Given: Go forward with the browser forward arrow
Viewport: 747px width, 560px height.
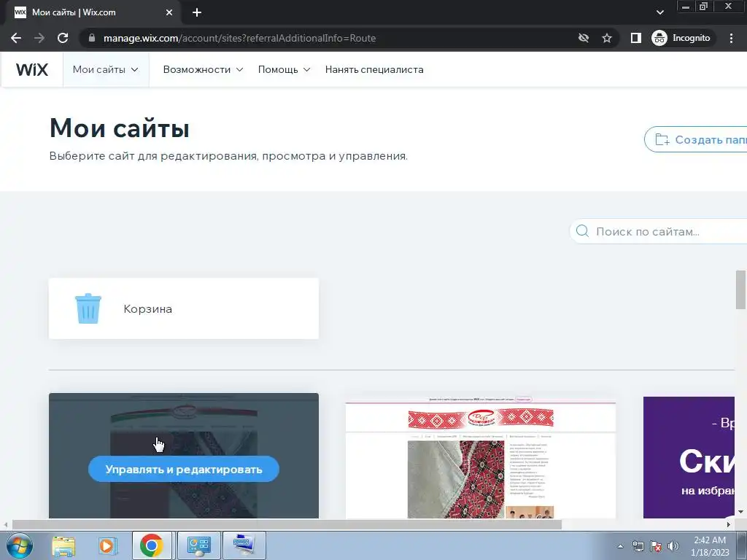Looking at the screenshot, I should click(39, 38).
